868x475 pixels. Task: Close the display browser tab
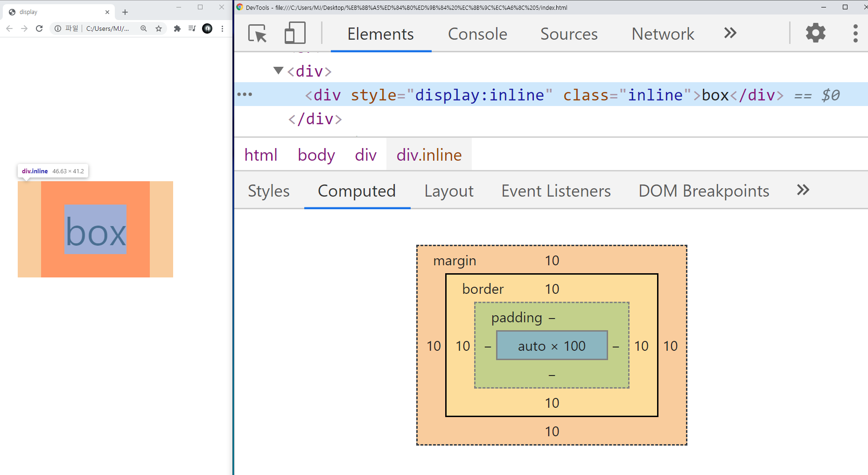107,12
